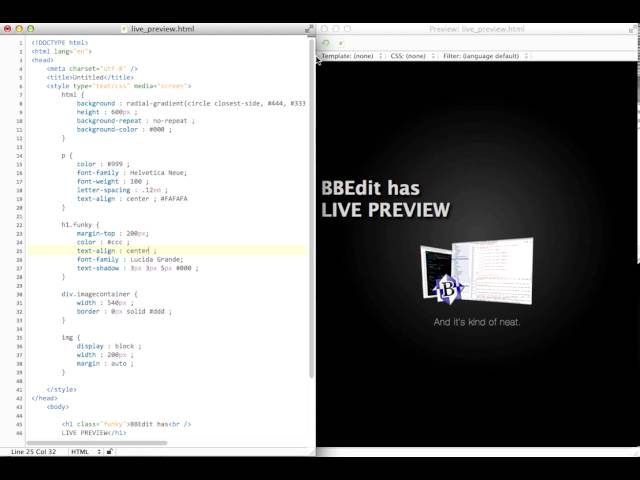Click the 'LIVE PREVIEW' heading in the preview
Viewport: 640px width, 480px height.
pyautogui.click(x=386, y=210)
